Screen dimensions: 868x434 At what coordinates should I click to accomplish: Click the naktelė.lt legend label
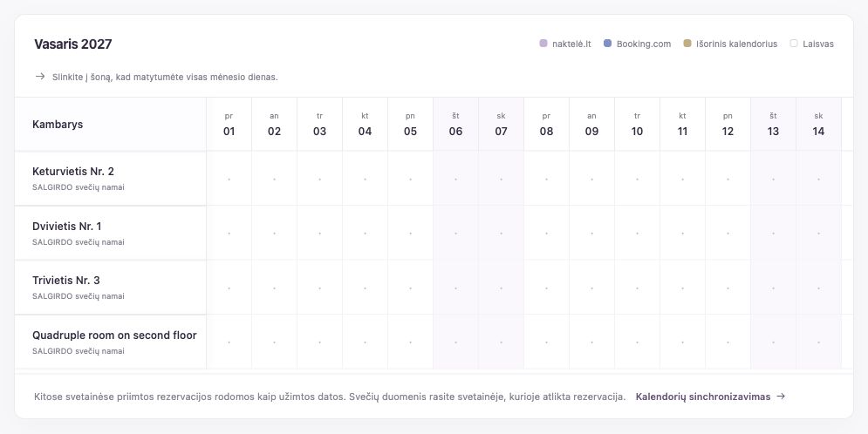tap(572, 44)
